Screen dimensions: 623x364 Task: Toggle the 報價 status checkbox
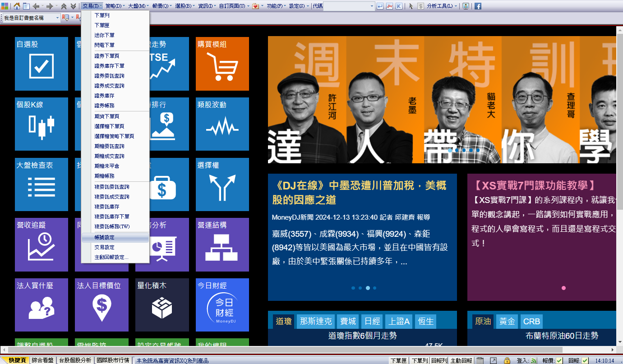(559, 360)
